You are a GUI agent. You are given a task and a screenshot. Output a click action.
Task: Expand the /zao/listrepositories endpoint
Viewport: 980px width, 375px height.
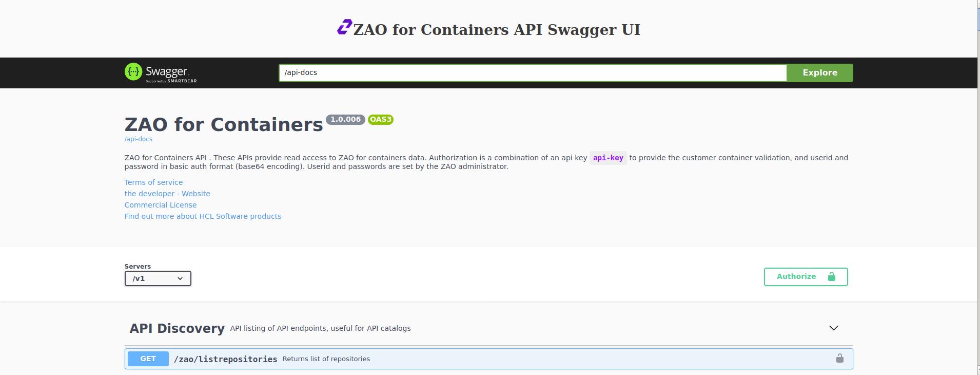pyautogui.click(x=226, y=359)
